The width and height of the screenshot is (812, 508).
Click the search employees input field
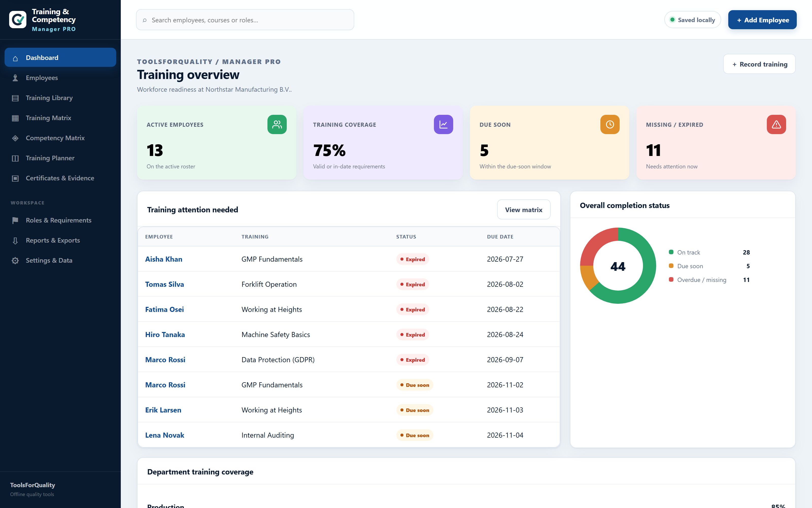coord(245,20)
